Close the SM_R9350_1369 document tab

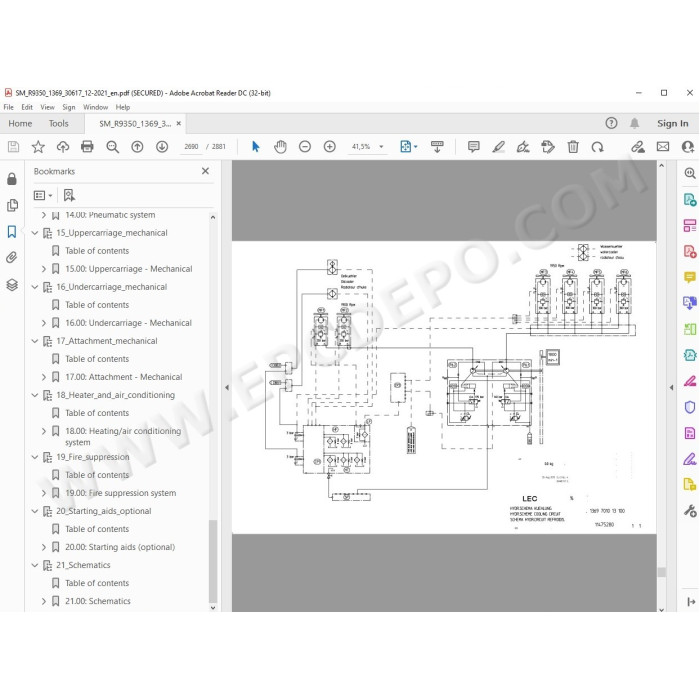pos(179,123)
